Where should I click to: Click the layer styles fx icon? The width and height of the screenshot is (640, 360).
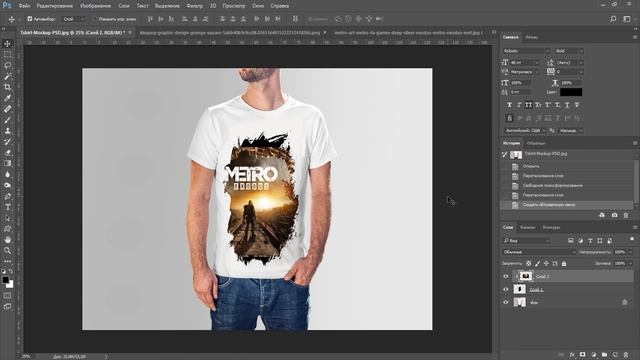pos(572,355)
